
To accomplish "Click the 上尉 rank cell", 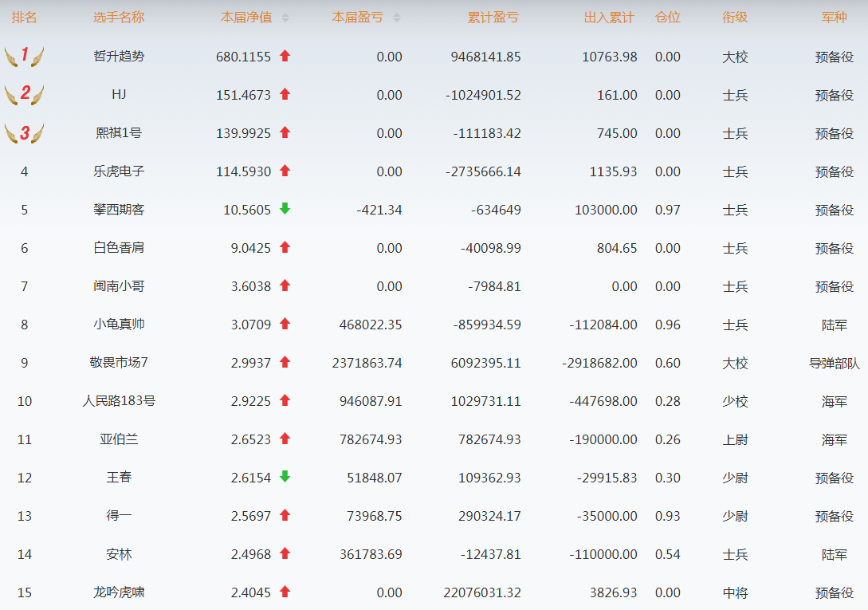I will 735,439.
